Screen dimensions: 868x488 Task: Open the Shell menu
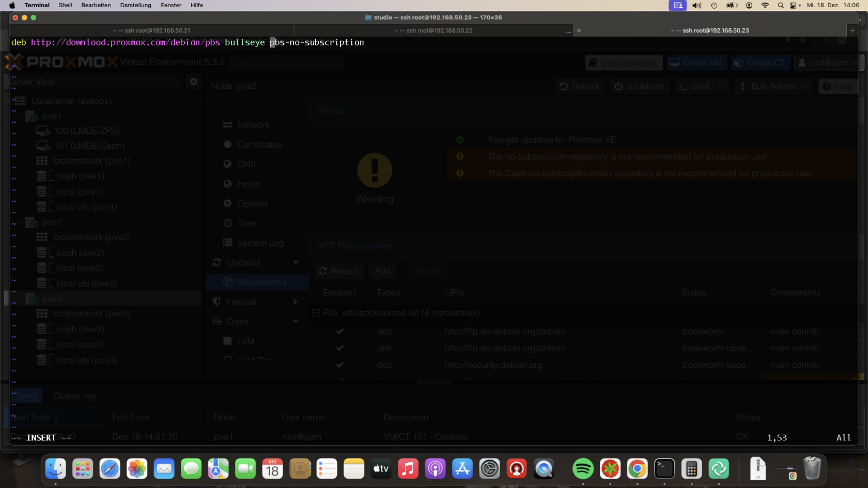pos(65,5)
